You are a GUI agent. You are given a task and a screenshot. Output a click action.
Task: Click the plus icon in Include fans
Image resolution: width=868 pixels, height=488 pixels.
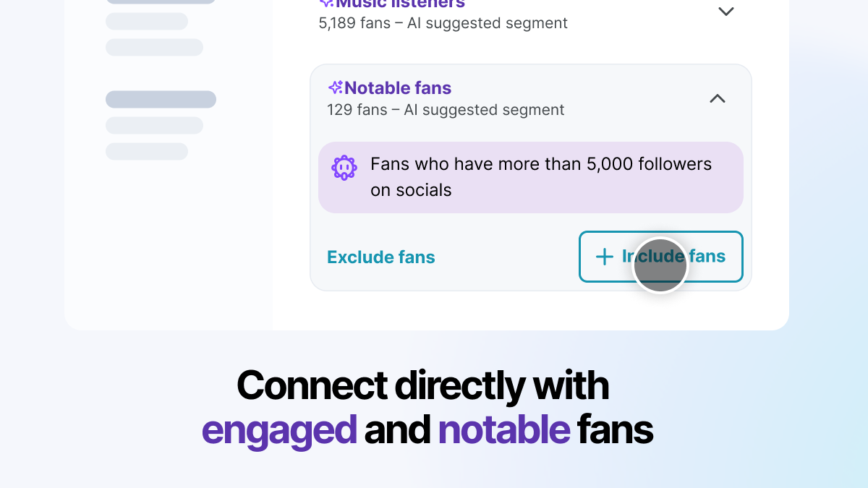tap(604, 257)
